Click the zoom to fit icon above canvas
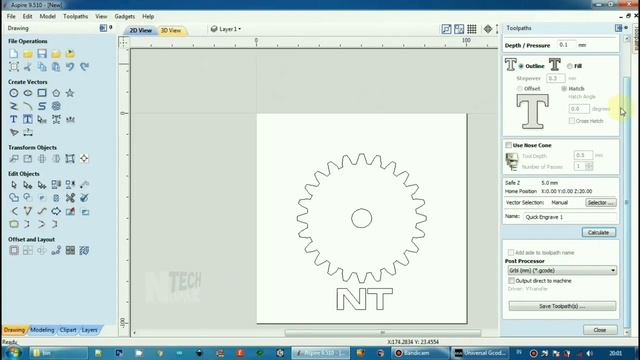Screen dimensions: 640x360 click(x=446, y=29)
